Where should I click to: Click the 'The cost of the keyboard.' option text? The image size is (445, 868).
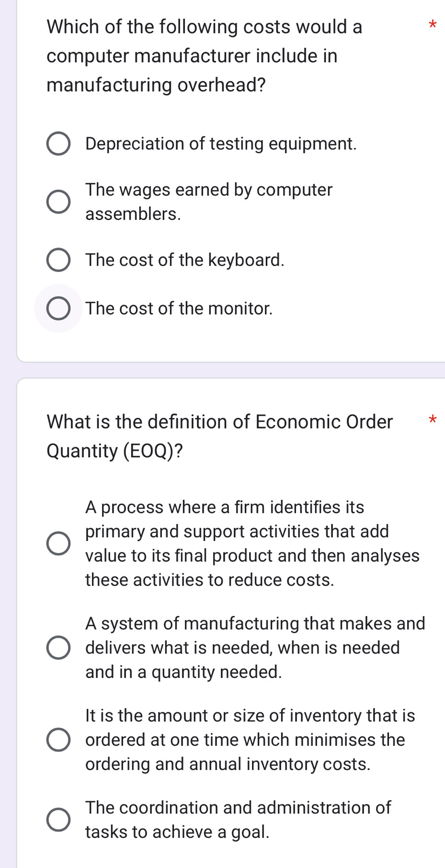185,260
